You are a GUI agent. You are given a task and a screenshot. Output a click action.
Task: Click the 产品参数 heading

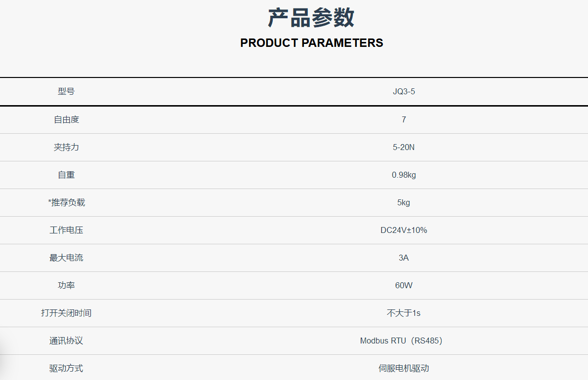(311, 18)
